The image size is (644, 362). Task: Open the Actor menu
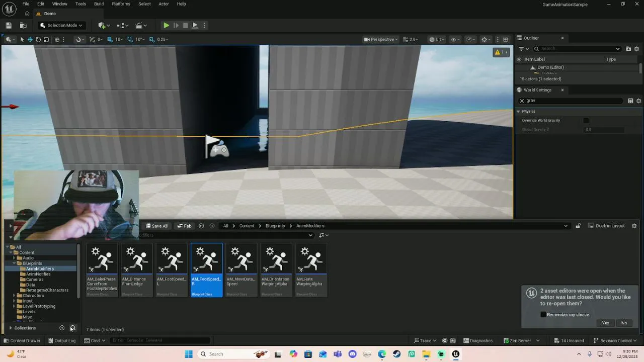click(164, 4)
